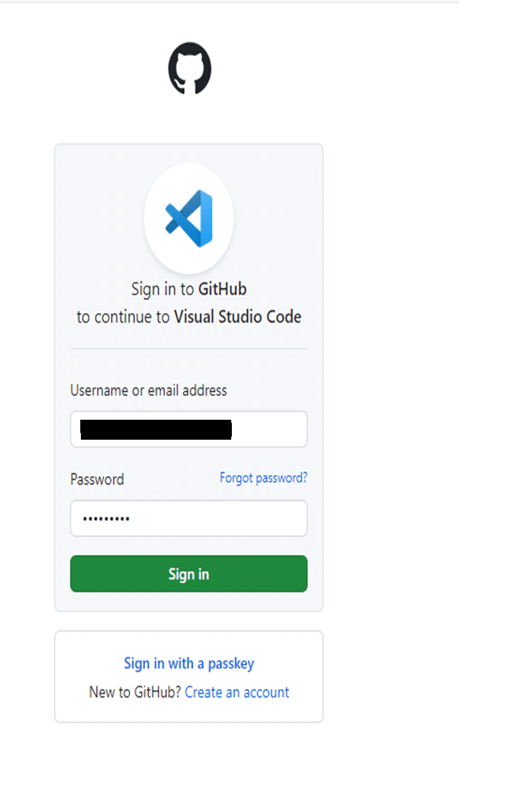The height and width of the screenshot is (812, 520).
Task: Click the Visual Studio Code logo
Action: (189, 218)
